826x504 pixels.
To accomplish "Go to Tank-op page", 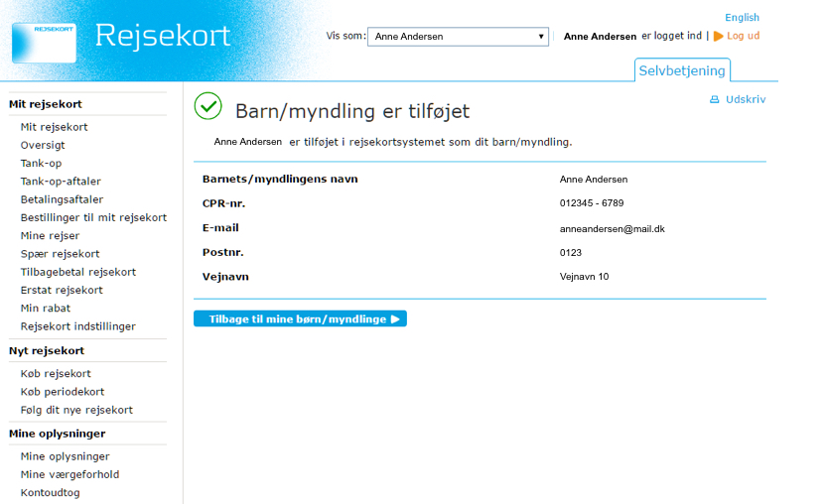I will [41, 164].
